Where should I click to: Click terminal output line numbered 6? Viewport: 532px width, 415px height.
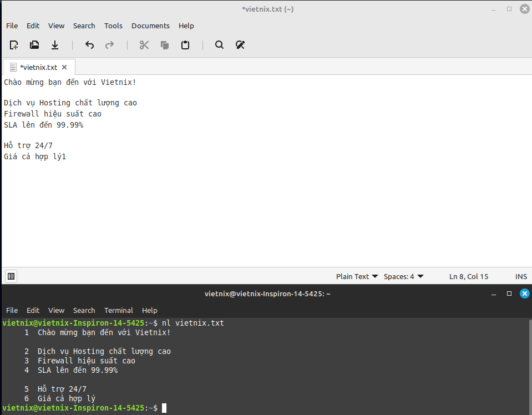point(60,398)
